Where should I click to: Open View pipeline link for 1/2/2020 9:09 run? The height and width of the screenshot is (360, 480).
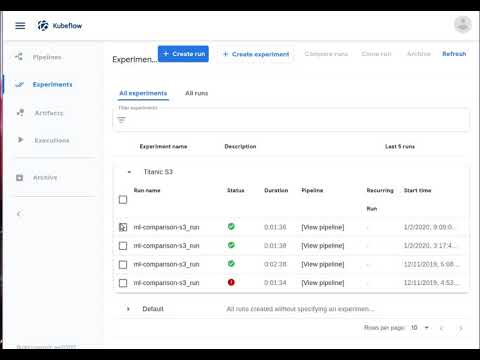[323, 227]
